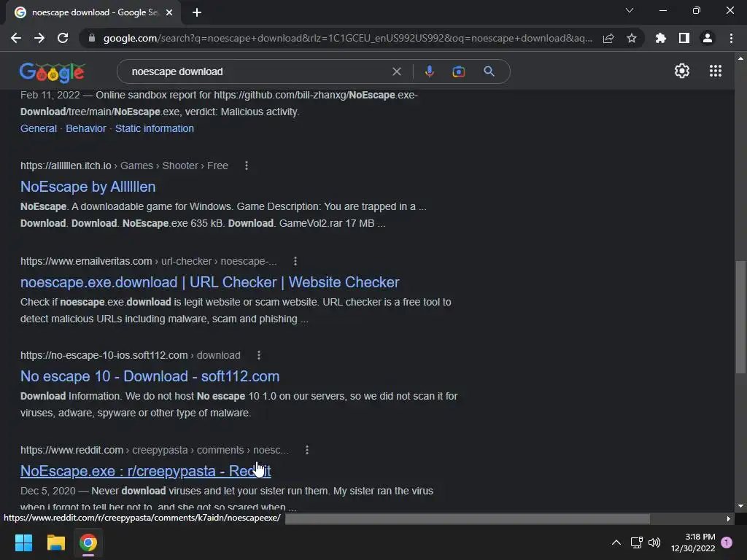This screenshot has width=747, height=560.
Task: Click the address bar URL
Action: coord(348,38)
